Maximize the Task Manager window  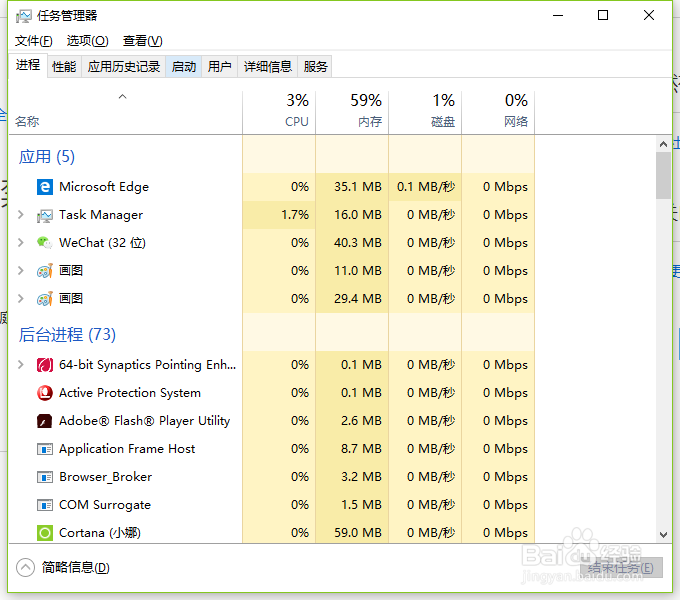[x=603, y=16]
